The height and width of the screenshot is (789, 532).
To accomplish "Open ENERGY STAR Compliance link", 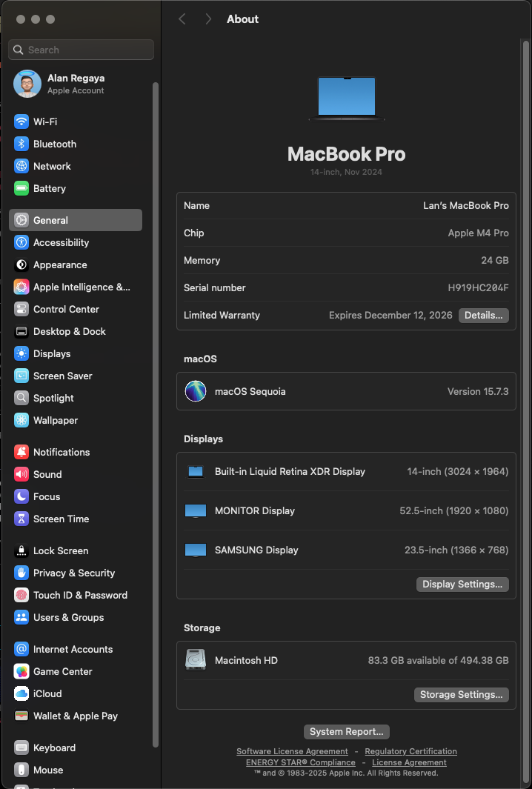I will click(x=301, y=762).
